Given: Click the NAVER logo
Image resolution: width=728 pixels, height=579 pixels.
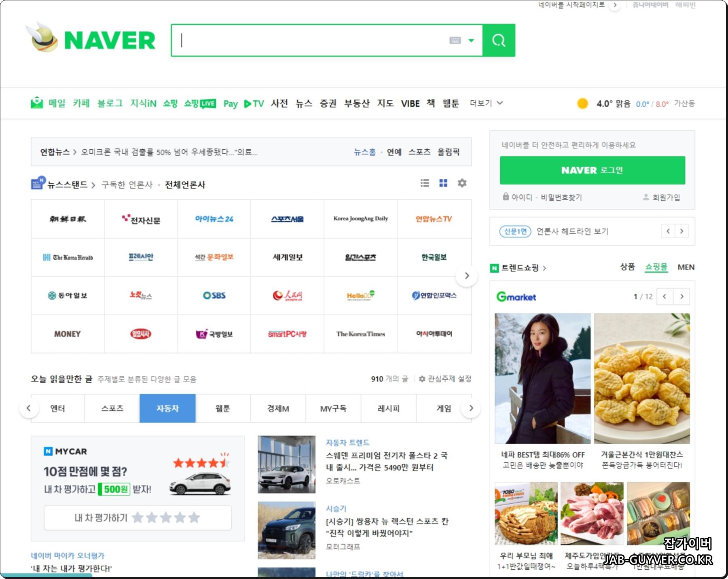Looking at the screenshot, I should pos(110,40).
